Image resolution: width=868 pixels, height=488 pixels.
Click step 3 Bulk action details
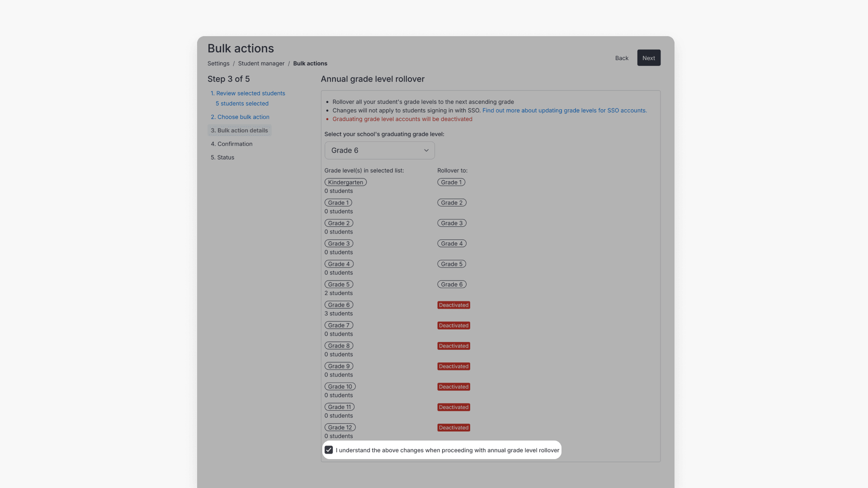click(239, 130)
